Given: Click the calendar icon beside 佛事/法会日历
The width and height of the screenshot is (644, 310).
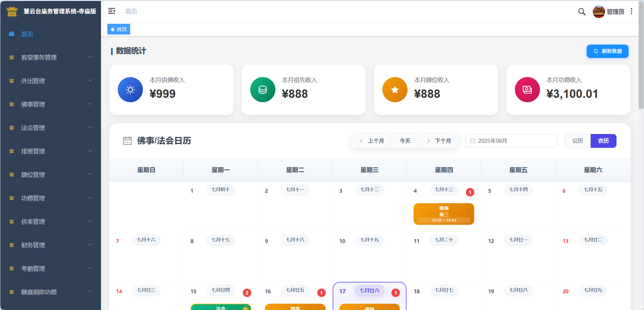Looking at the screenshot, I should click(127, 141).
